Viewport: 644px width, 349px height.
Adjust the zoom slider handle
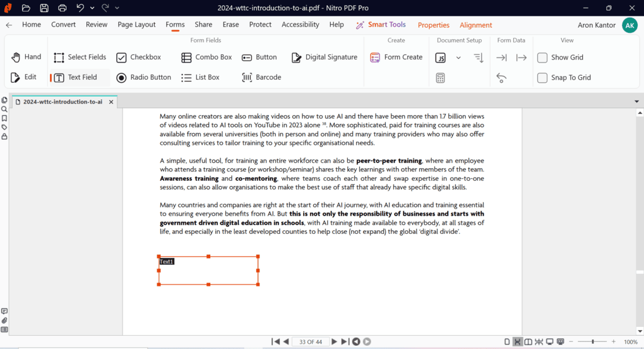click(x=593, y=341)
